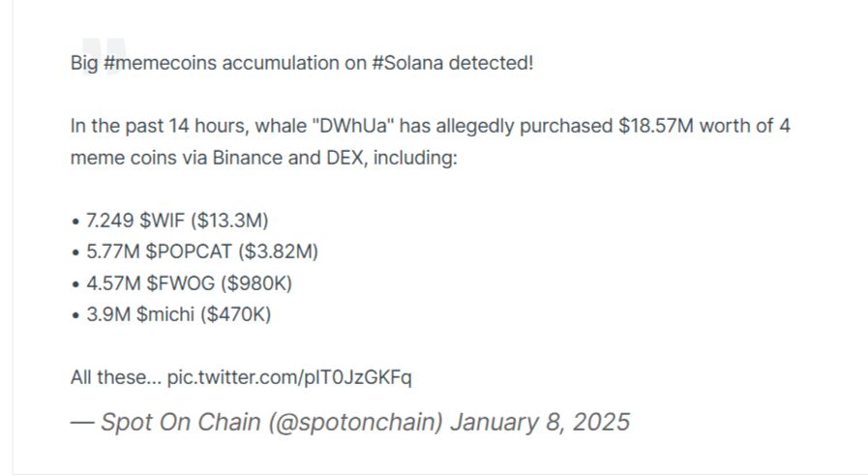This screenshot has height=476, width=868.
Task: Open the #memecoins hashtag
Action: (160, 63)
